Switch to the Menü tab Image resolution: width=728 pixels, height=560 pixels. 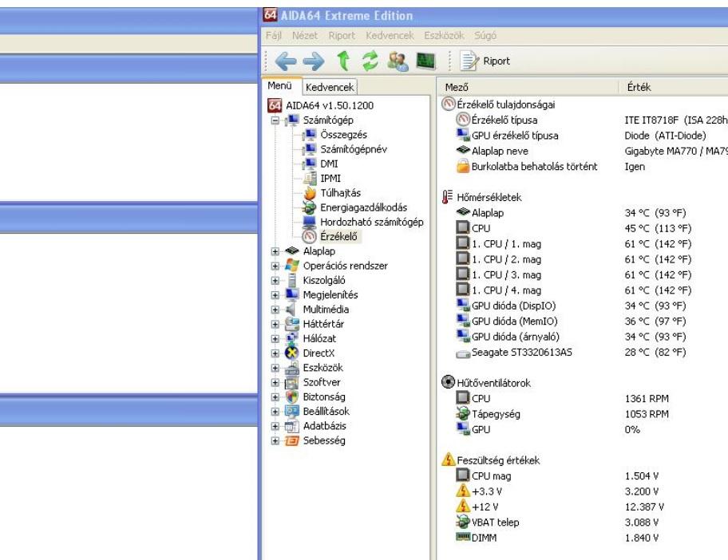(279, 86)
